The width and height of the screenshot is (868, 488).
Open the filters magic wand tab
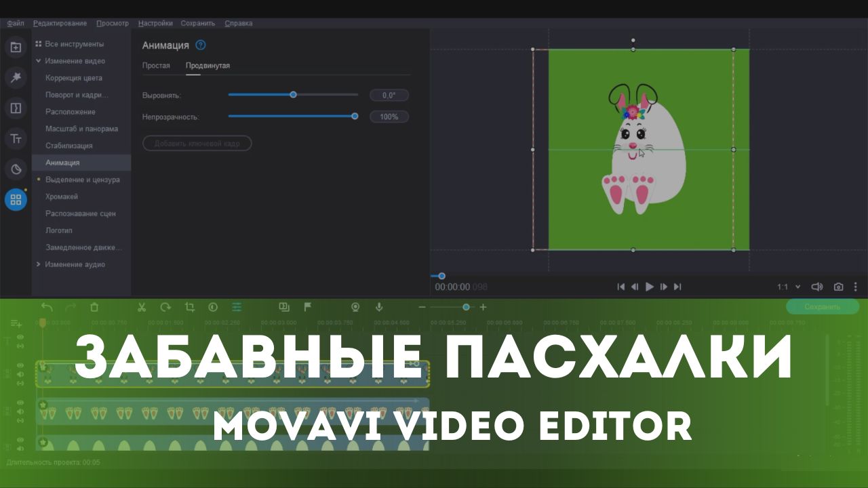[16, 78]
